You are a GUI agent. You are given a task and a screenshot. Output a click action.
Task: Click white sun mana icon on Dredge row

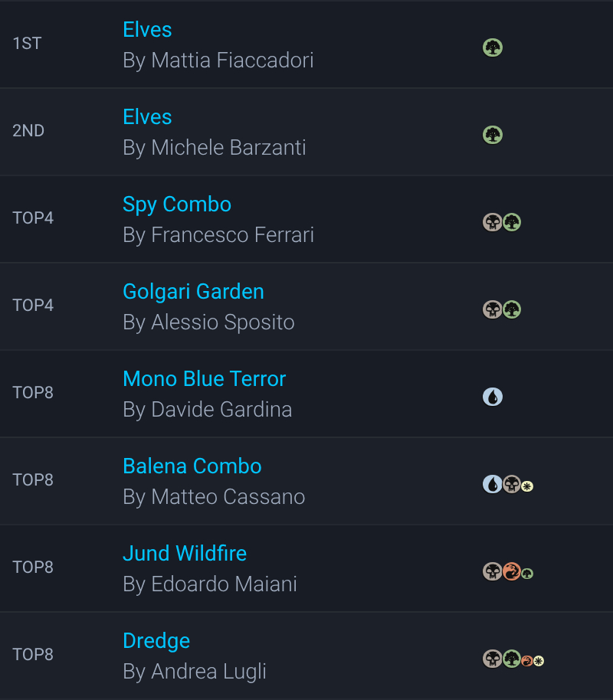click(x=539, y=661)
